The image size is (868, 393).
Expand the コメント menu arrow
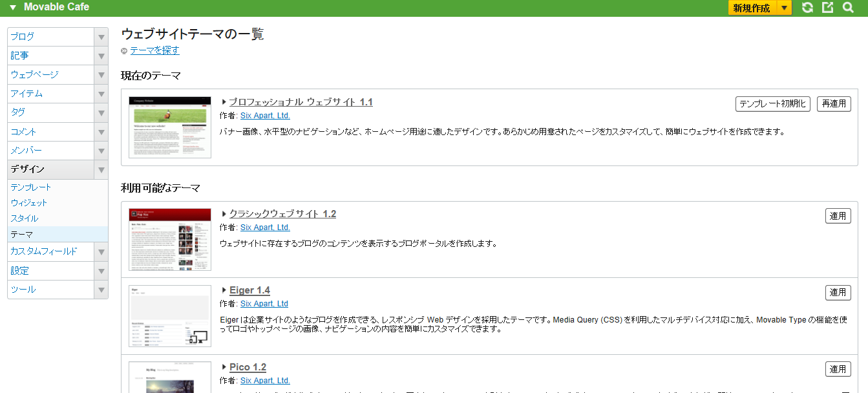point(101,132)
